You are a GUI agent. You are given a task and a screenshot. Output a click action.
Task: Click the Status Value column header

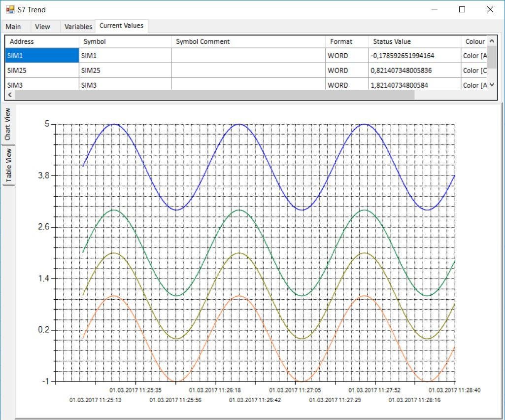414,42
